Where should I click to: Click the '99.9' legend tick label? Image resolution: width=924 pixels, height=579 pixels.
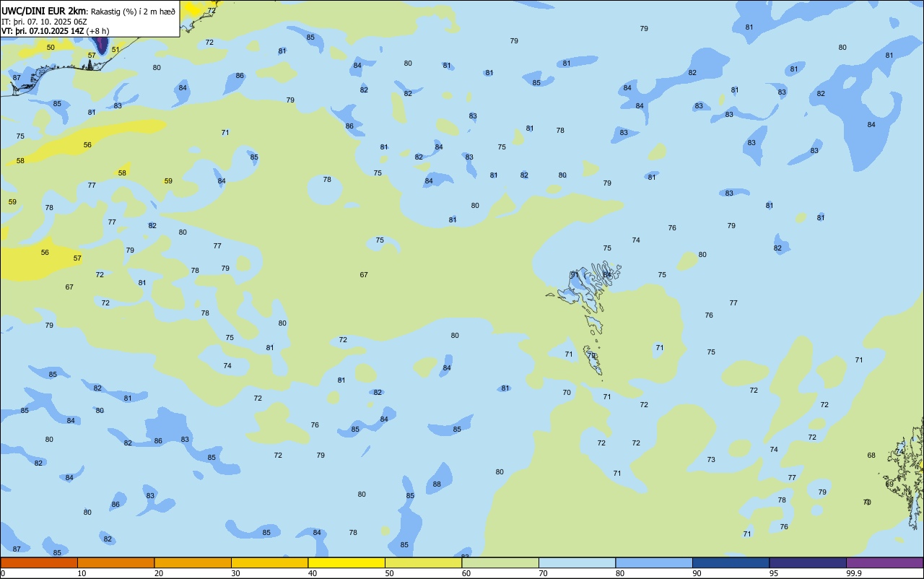coord(854,573)
